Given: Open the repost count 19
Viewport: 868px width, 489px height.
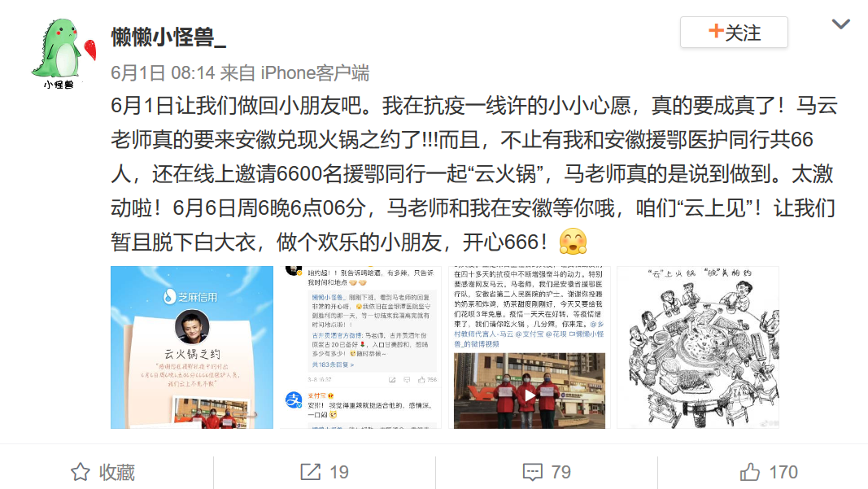Looking at the screenshot, I should click(338, 473).
